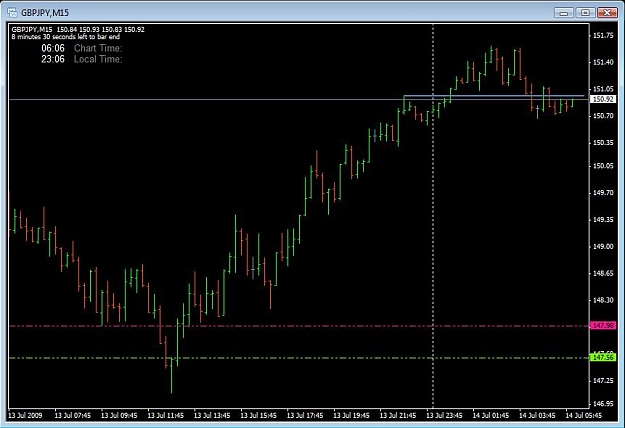Click the '13 Jul 11:45' time axis label
Image resolution: width=625 pixels, height=428 pixels.
pyautogui.click(x=165, y=415)
